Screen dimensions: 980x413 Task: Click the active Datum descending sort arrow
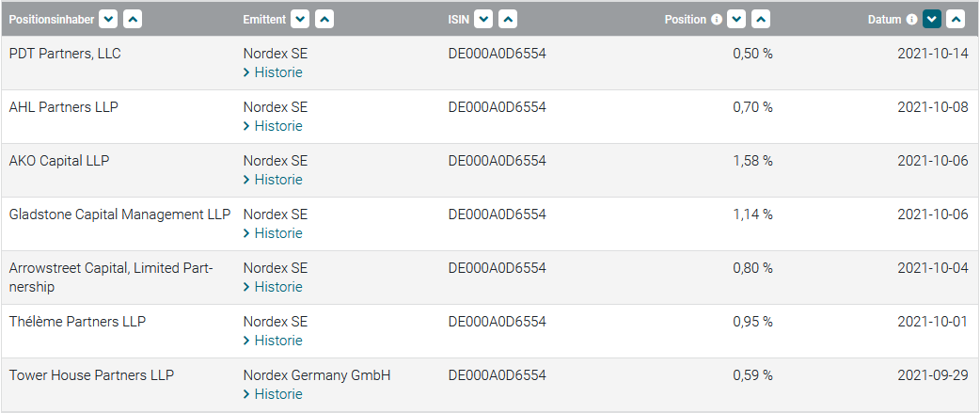(x=932, y=19)
